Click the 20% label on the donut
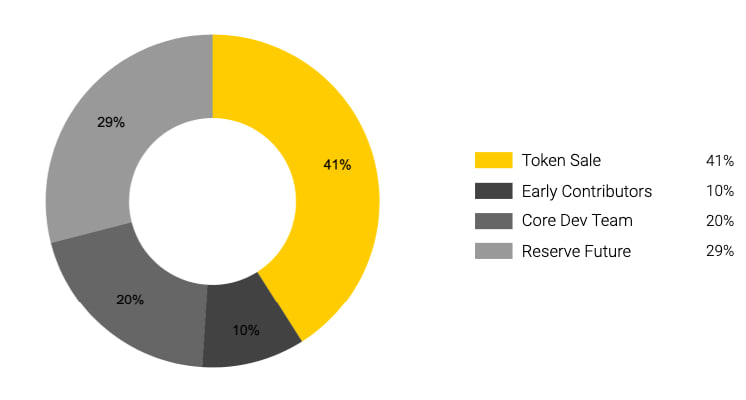746x400 pixels. 130,299
